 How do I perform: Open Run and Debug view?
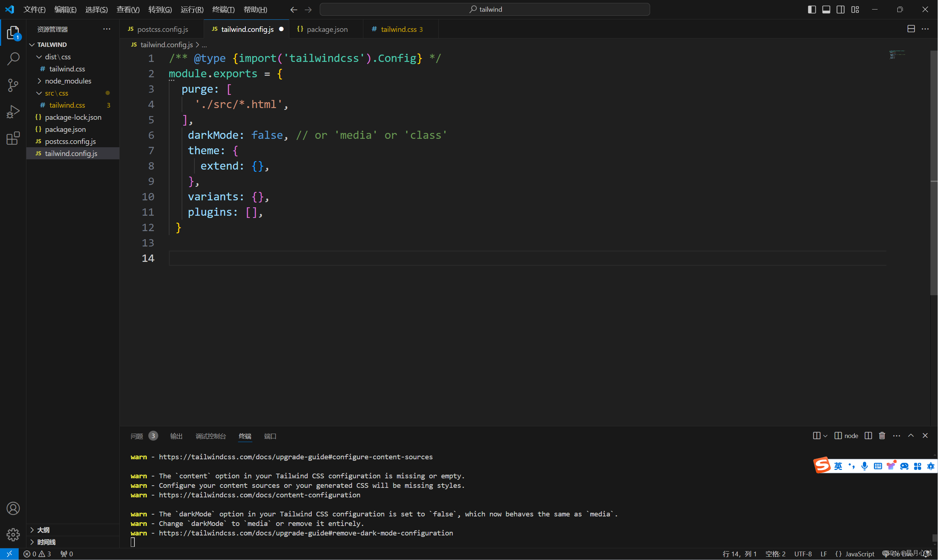pos(13,112)
